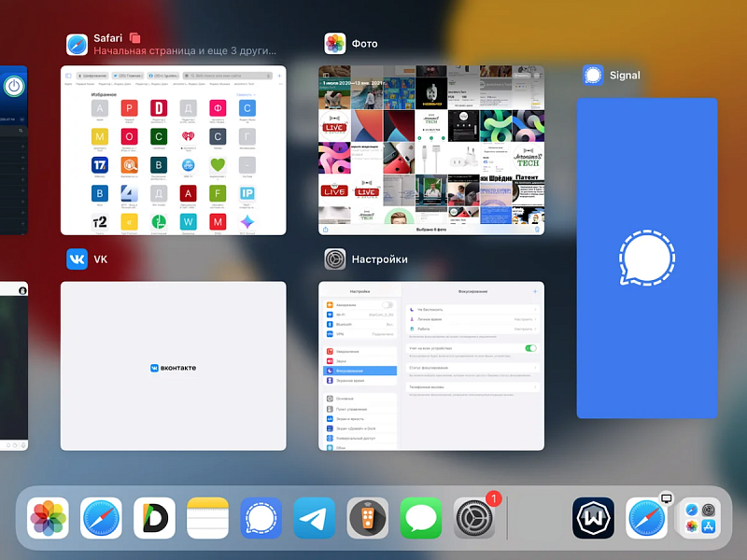Switch to the VK app card
The width and height of the screenshot is (747, 560).
(173, 366)
